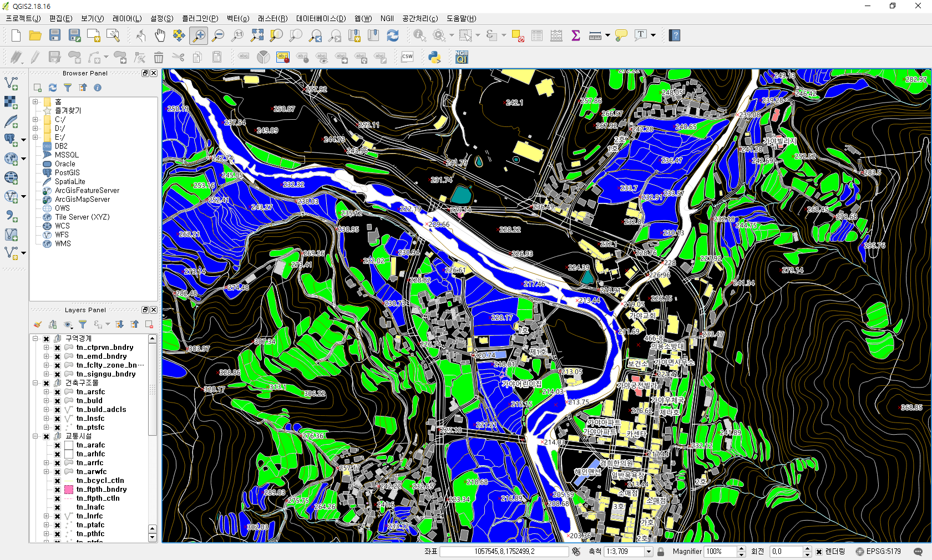Uncheck the tn_buld layer visibility checkbox

click(57, 401)
